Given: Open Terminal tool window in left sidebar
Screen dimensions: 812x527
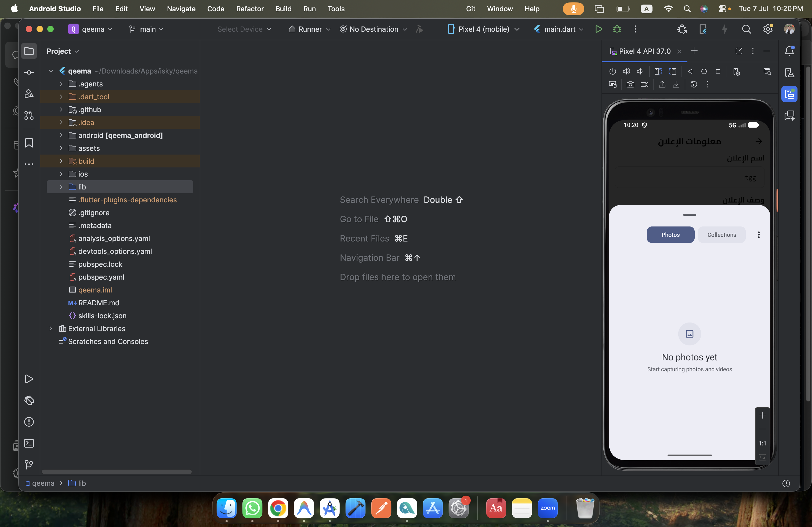Looking at the screenshot, I should [29, 443].
